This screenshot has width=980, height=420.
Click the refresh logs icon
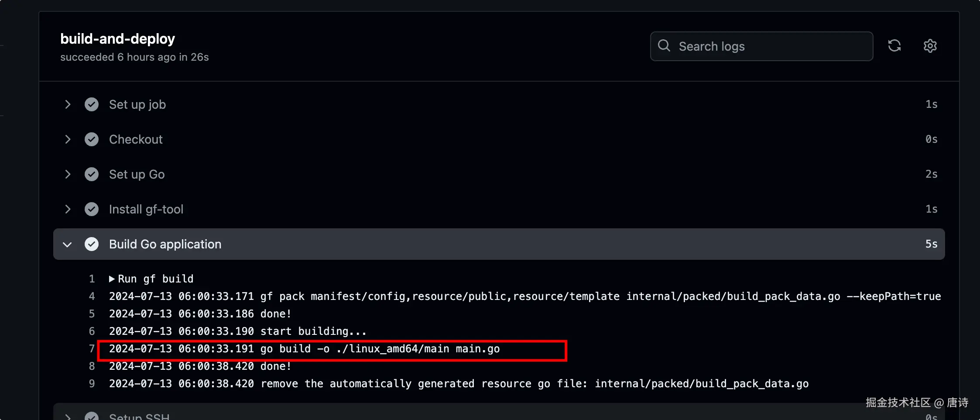click(x=894, y=46)
